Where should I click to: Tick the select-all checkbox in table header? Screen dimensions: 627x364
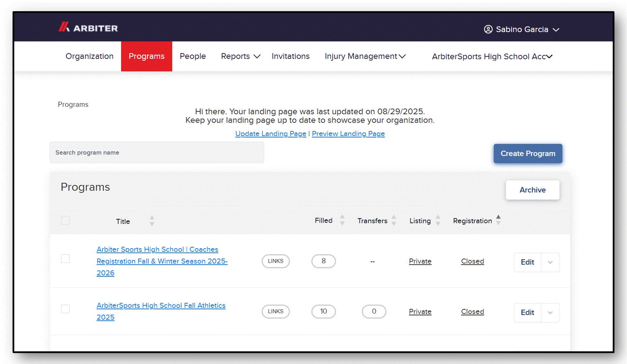pos(65,220)
